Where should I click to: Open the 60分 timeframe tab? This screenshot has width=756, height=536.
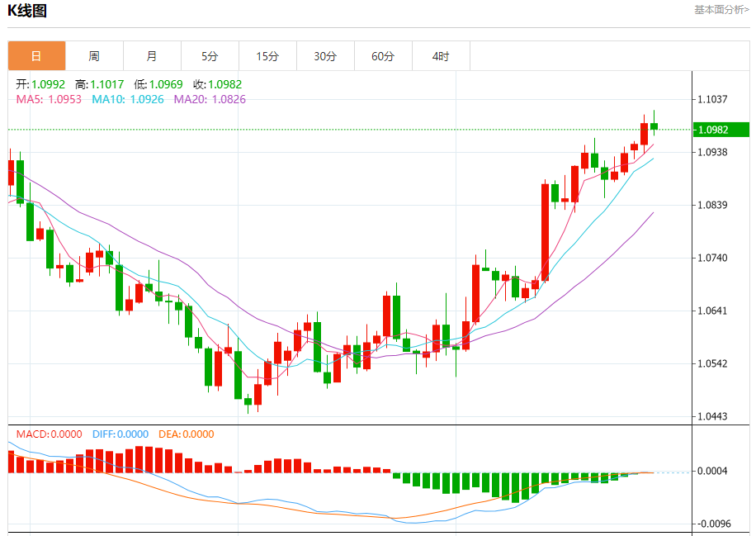point(383,56)
